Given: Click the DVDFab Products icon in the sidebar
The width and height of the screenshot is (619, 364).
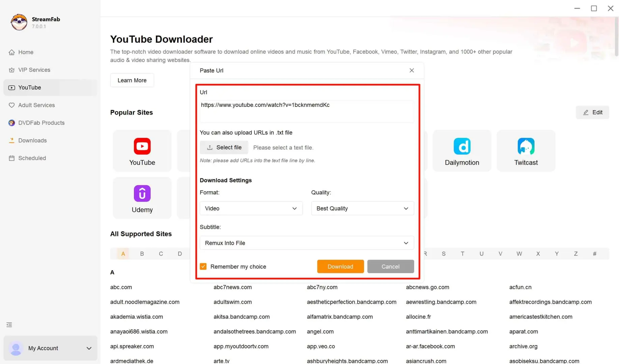Looking at the screenshot, I should coord(12,123).
